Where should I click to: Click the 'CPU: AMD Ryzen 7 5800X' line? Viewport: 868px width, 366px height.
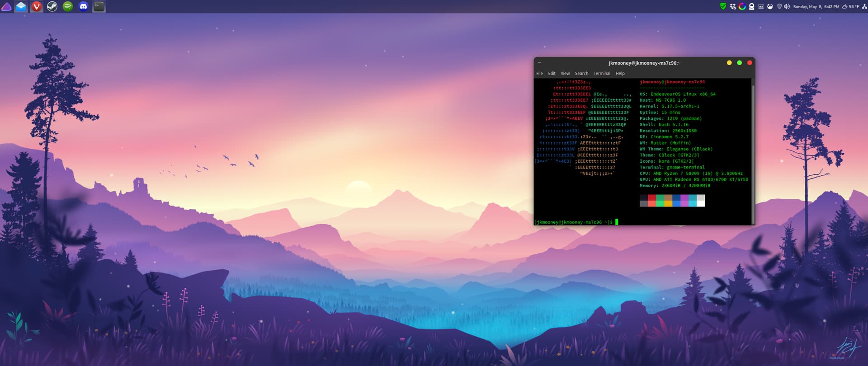pyautogui.click(x=691, y=174)
